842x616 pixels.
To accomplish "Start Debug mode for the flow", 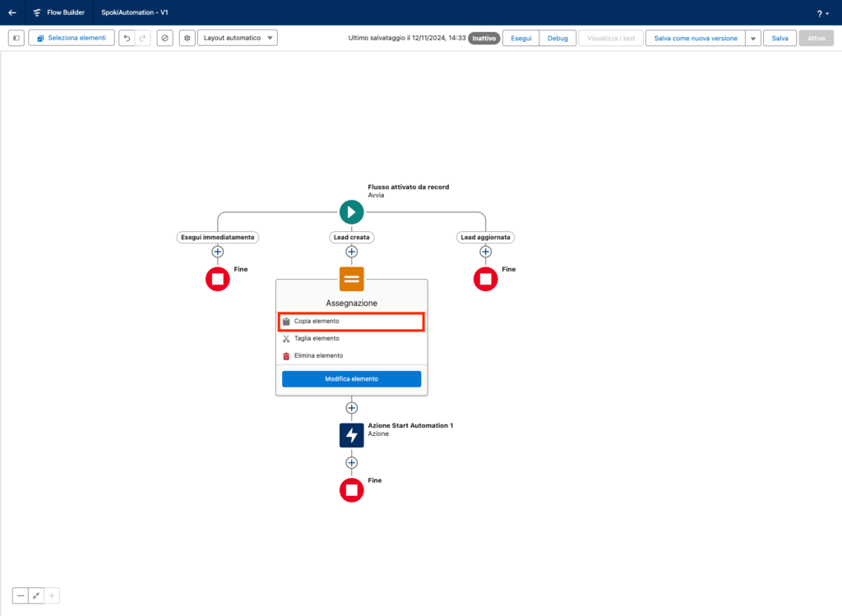I will pos(557,38).
